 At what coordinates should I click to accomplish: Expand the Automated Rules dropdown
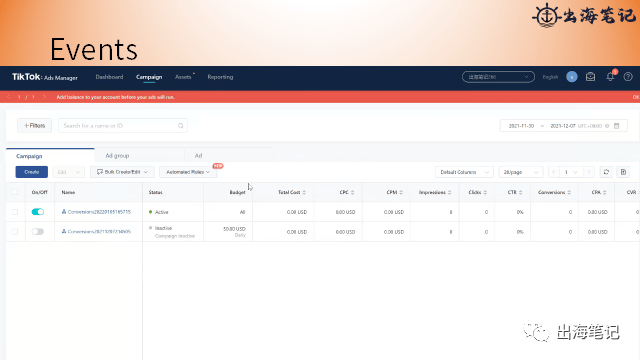point(188,172)
